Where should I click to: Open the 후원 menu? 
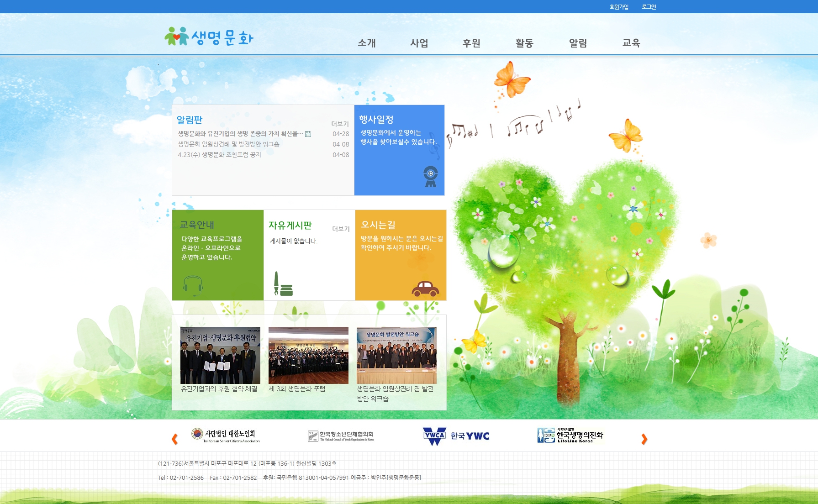(x=471, y=43)
